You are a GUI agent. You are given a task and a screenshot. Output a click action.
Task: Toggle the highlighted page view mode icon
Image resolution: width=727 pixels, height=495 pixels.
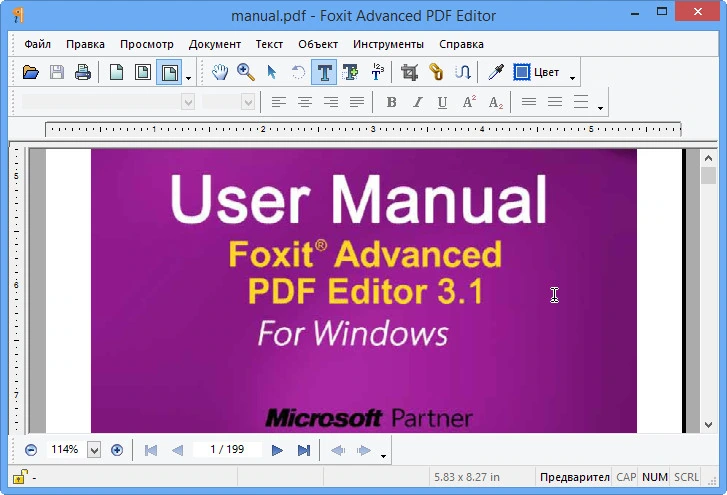click(x=169, y=72)
